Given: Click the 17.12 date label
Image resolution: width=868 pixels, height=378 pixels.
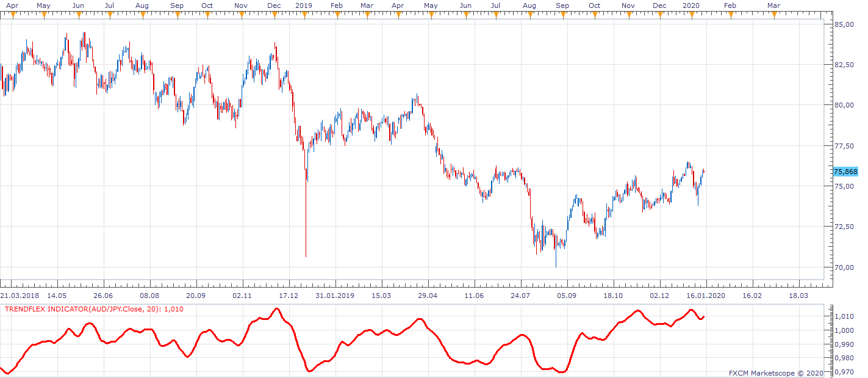Looking at the screenshot, I should [289, 296].
